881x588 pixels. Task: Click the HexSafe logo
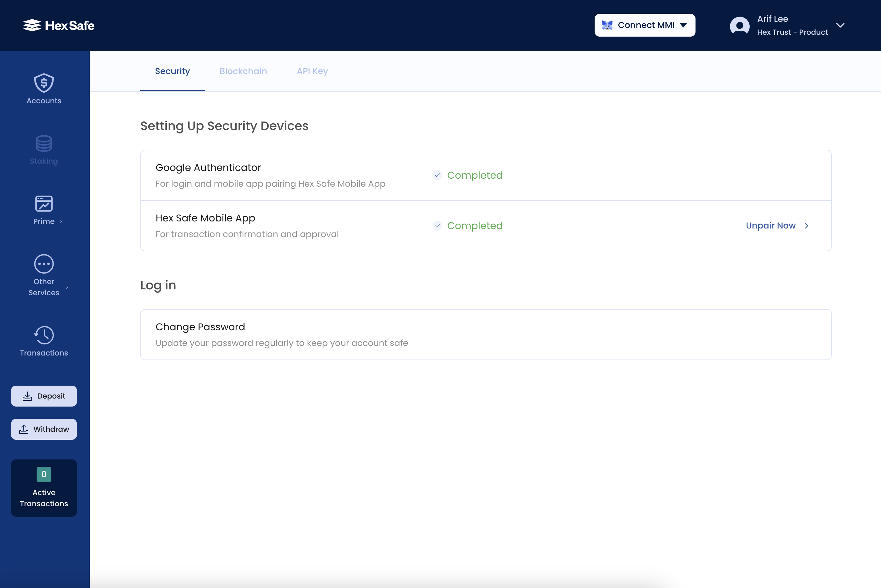click(x=59, y=26)
